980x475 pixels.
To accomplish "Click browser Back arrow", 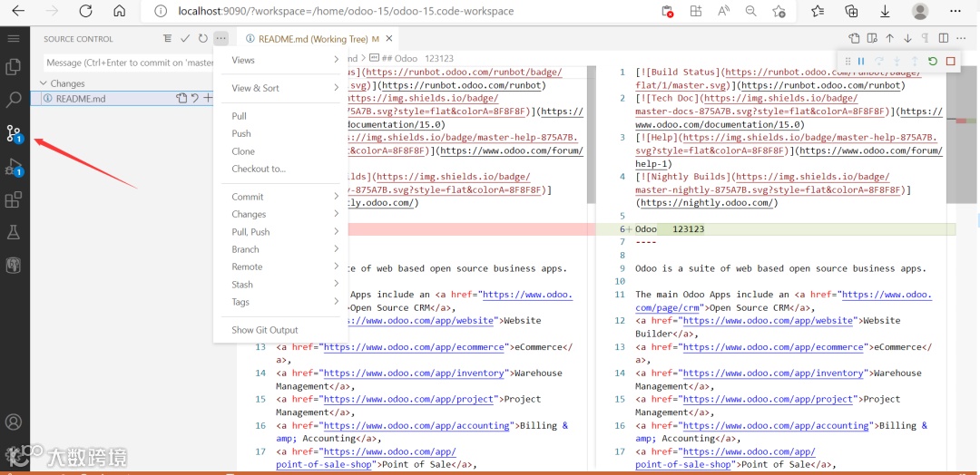I will coord(19,11).
